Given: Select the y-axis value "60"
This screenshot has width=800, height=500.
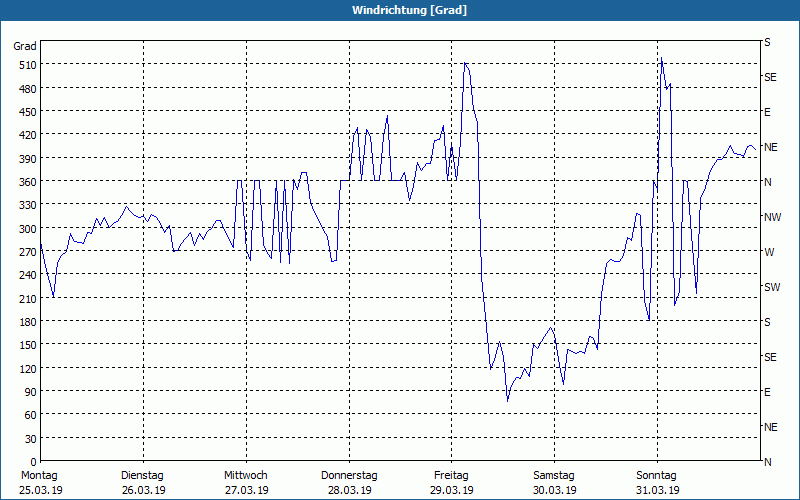Looking at the screenshot, I should point(31,416).
